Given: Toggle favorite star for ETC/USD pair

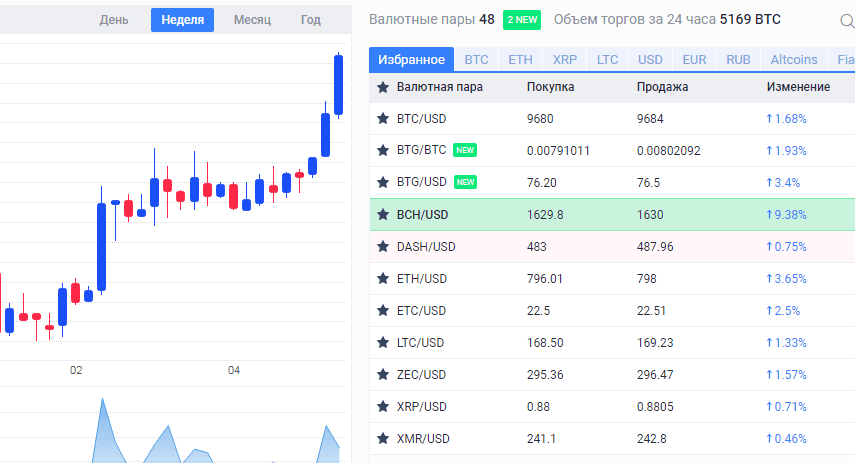Looking at the screenshot, I should coord(383,310).
